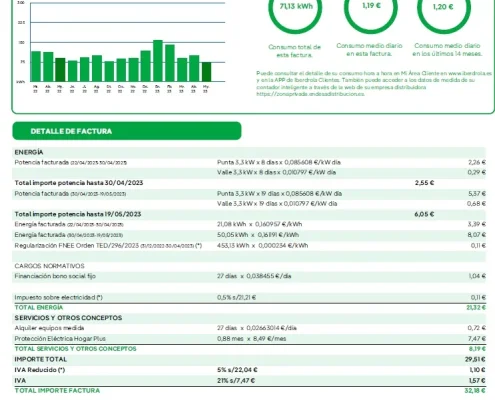Click 'Valle 3,3 kW x 19 días' formula

277,204
